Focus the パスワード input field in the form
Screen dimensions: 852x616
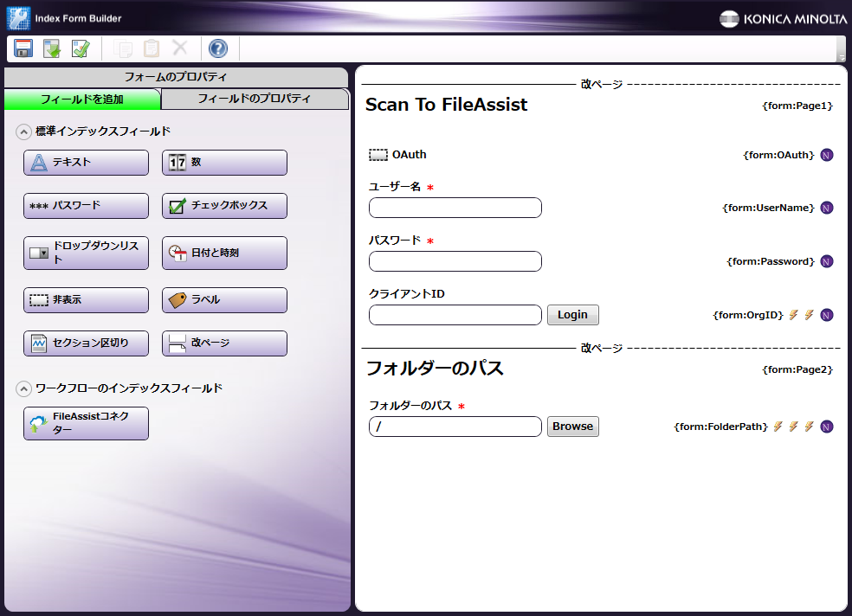point(455,261)
